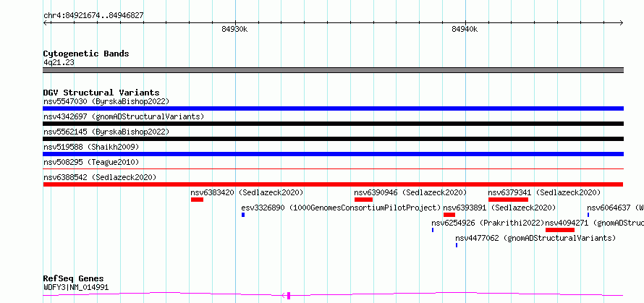This screenshot has width=644, height=303.
Task: Click the small nsv4477062 blue marker
Action: pyautogui.click(x=457, y=245)
